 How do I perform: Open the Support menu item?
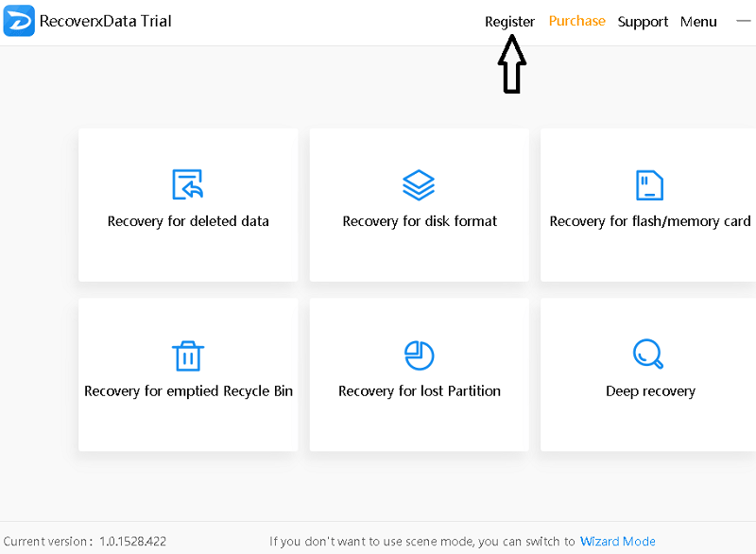tap(643, 22)
